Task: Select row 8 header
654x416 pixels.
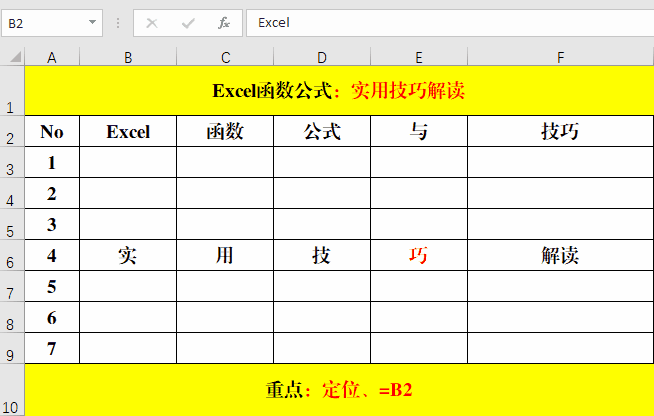Action: pyautogui.click(x=12, y=317)
